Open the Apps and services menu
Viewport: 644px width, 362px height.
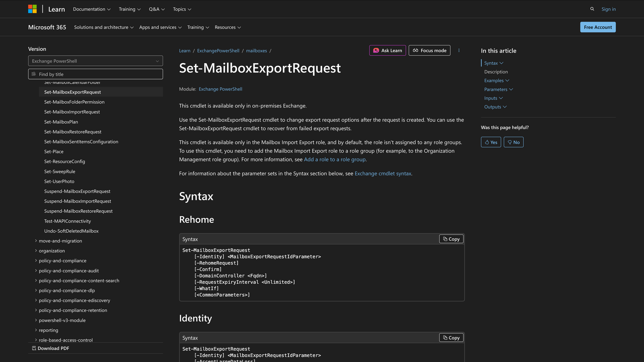tap(160, 27)
